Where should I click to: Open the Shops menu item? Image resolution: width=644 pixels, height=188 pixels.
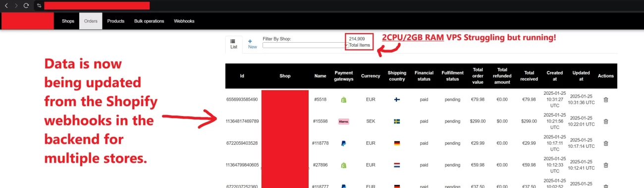tap(68, 21)
